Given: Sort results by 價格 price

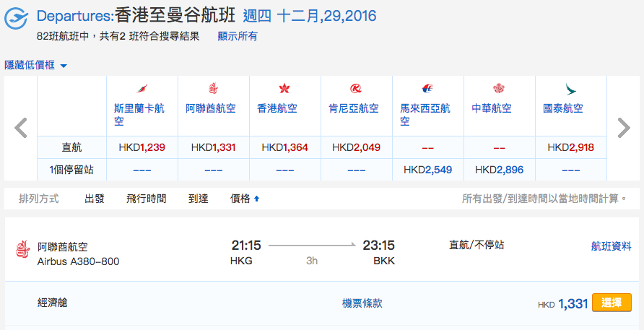Looking at the screenshot, I should pos(240,199).
